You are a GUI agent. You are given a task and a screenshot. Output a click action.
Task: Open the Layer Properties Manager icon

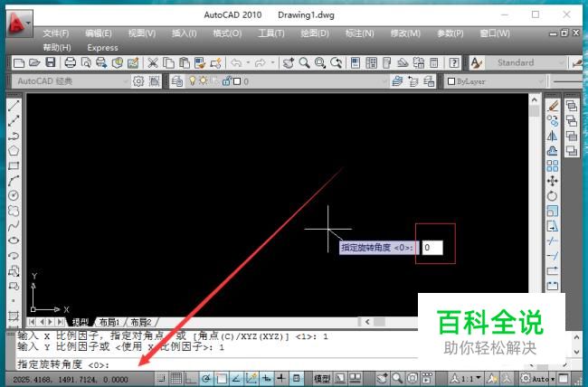click(177, 81)
